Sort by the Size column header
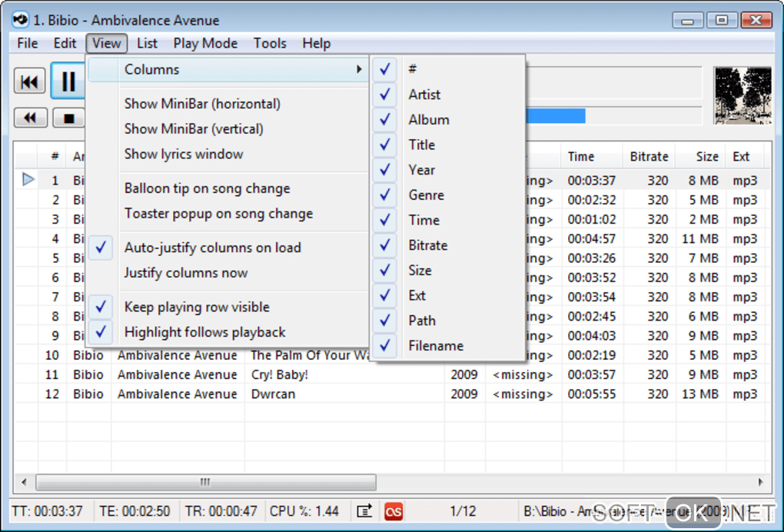The width and height of the screenshot is (784, 532). click(700, 157)
